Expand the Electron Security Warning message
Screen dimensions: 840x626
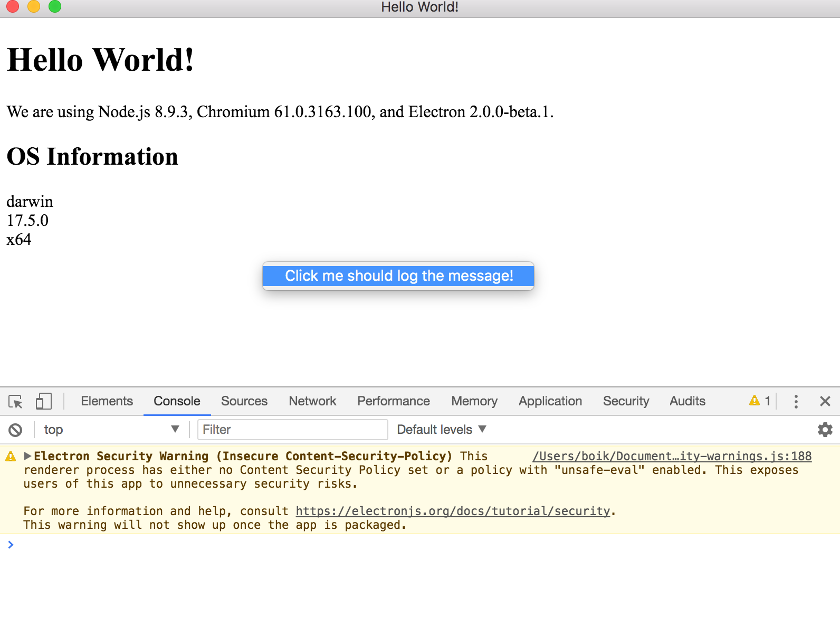tap(28, 456)
